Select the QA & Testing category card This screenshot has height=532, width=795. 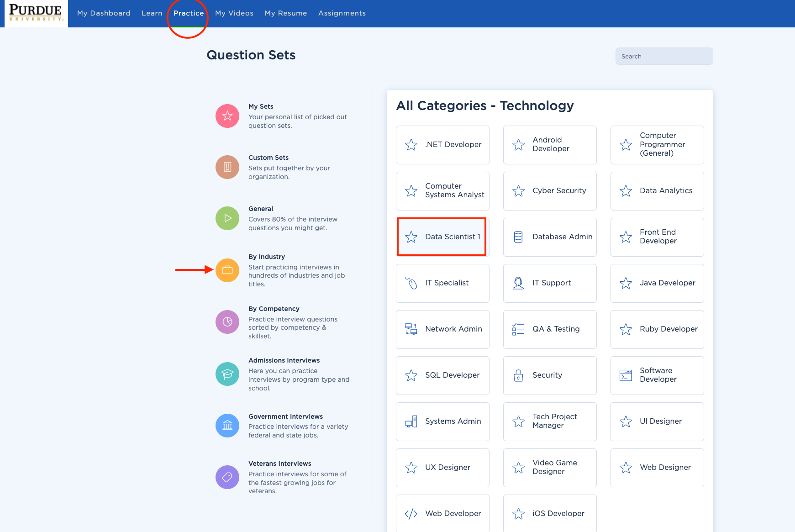[x=550, y=329]
